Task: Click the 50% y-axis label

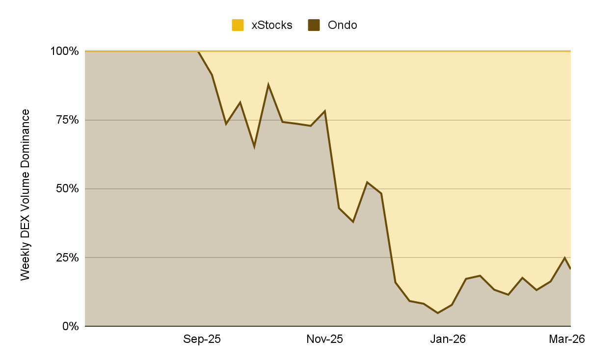Action: click(67, 189)
